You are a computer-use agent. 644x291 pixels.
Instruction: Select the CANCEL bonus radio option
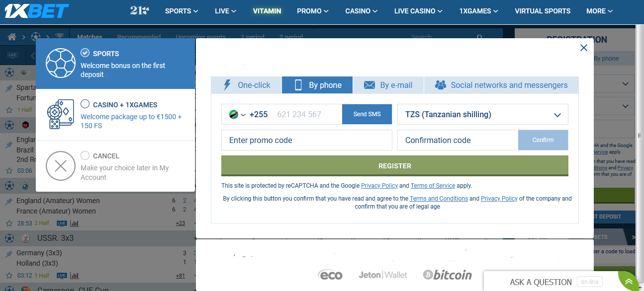(x=85, y=155)
